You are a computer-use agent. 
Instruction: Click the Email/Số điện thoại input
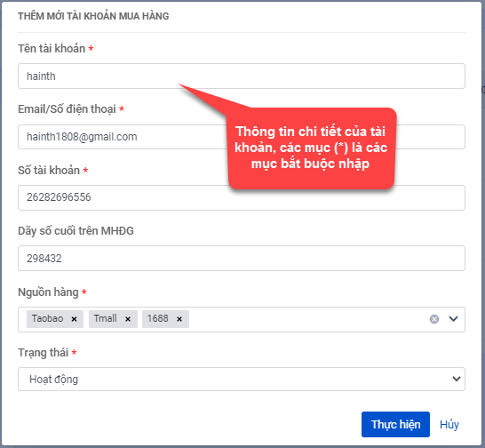click(x=123, y=137)
